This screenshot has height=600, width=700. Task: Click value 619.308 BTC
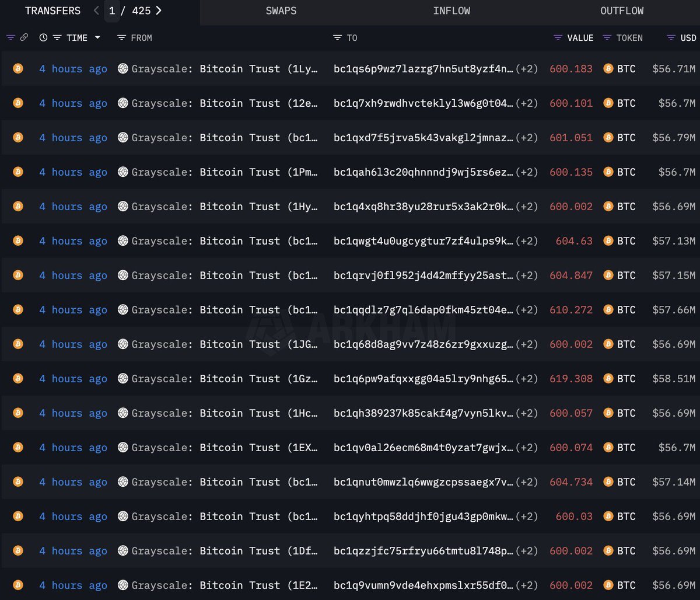pyautogui.click(x=571, y=379)
